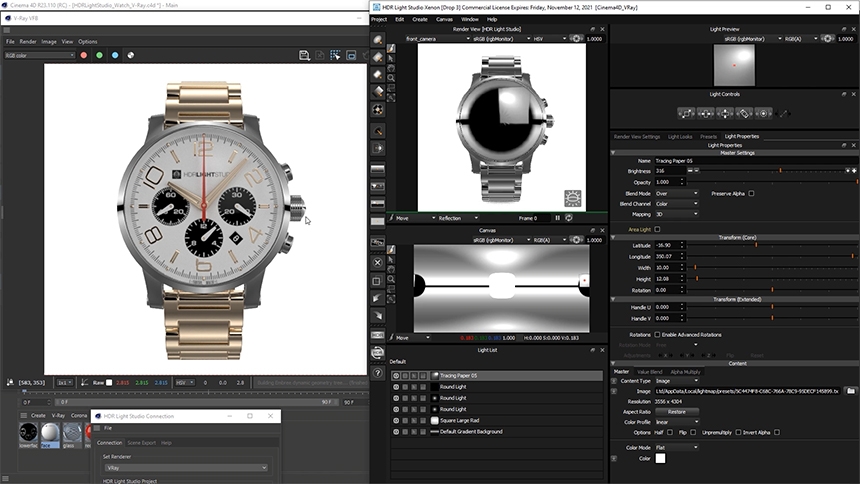Select the LightPaint brush in the Render View
Screen dimensions: 860x484
click(391, 49)
